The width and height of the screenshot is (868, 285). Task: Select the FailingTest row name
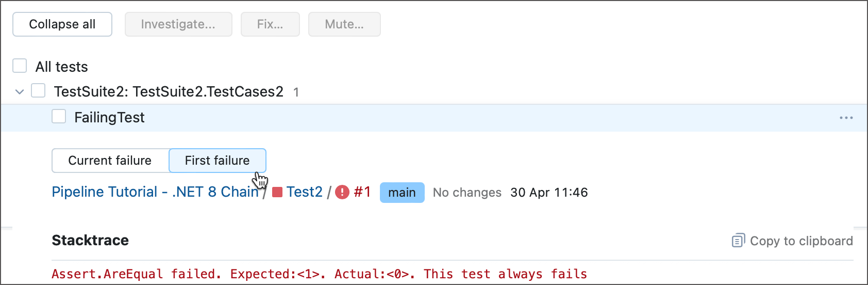tap(109, 118)
